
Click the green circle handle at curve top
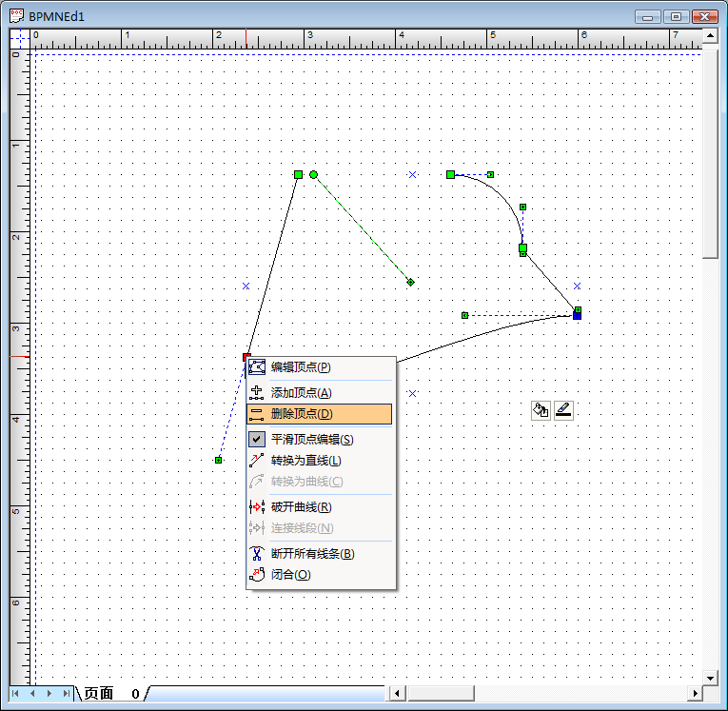click(x=313, y=174)
